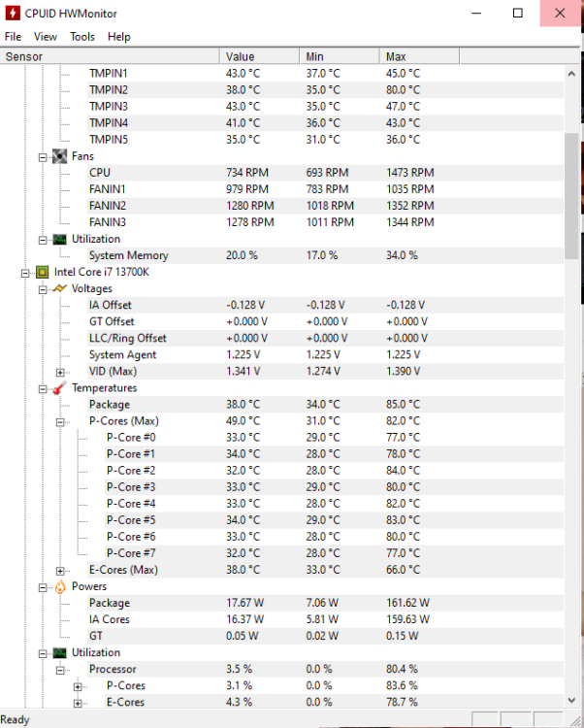Click the Max column header
Image resolution: width=584 pixels, height=728 pixels.
click(x=419, y=56)
